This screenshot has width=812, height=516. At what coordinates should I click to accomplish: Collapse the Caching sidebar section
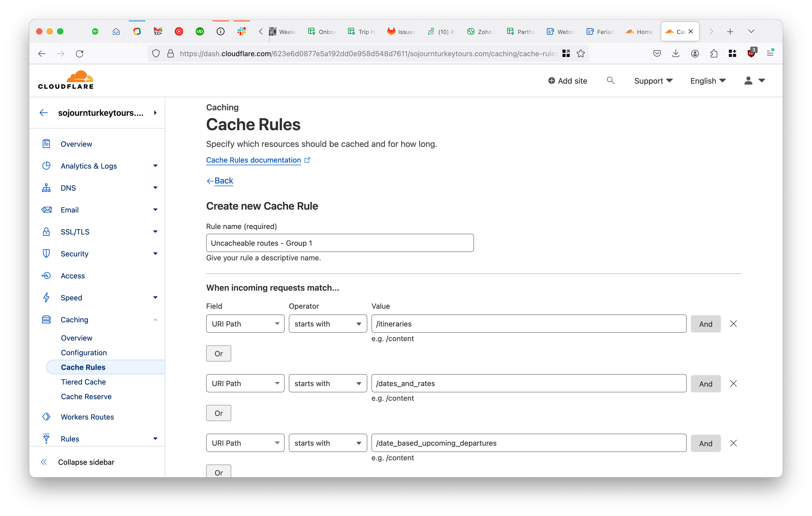[x=155, y=319]
